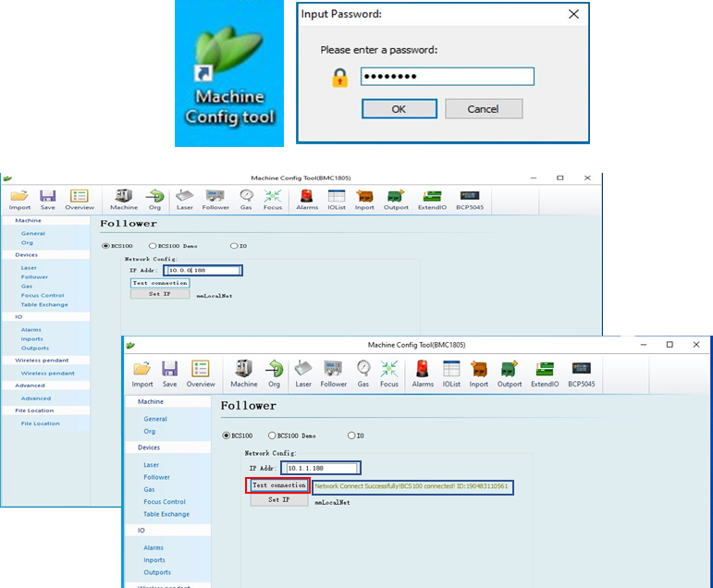Open Follower in the front window sidebar

point(156,477)
